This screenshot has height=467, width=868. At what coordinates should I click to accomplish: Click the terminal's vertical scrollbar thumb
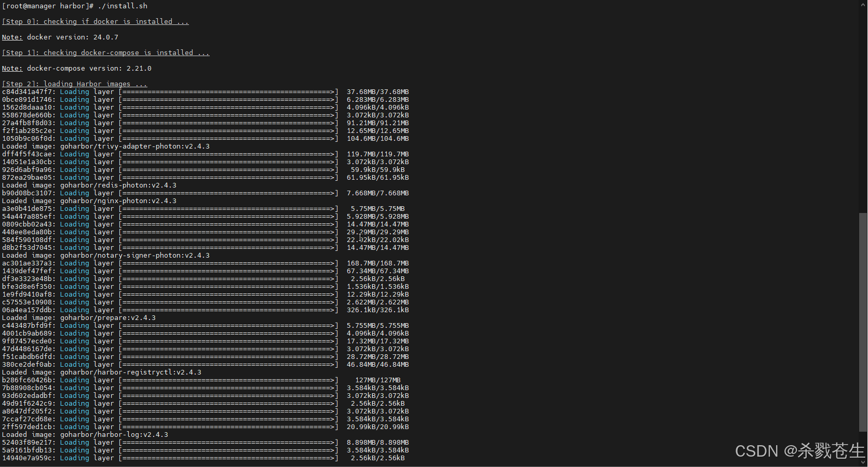pyautogui.click(x=863, y=322)
